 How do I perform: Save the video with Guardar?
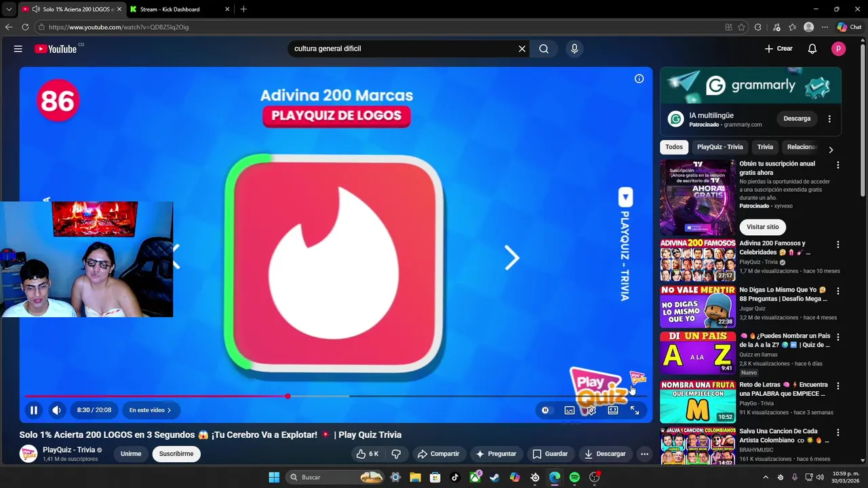pyautogui.click(x=550, y=454)
